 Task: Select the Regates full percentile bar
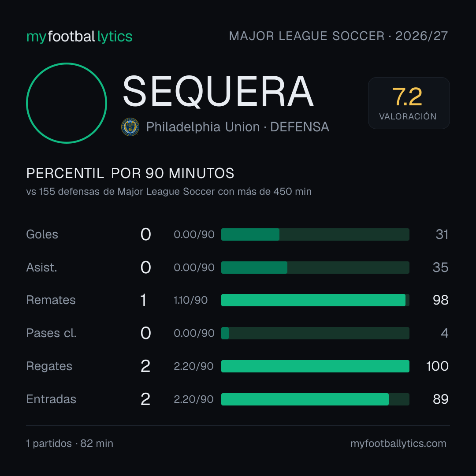[x=315, y=366]
